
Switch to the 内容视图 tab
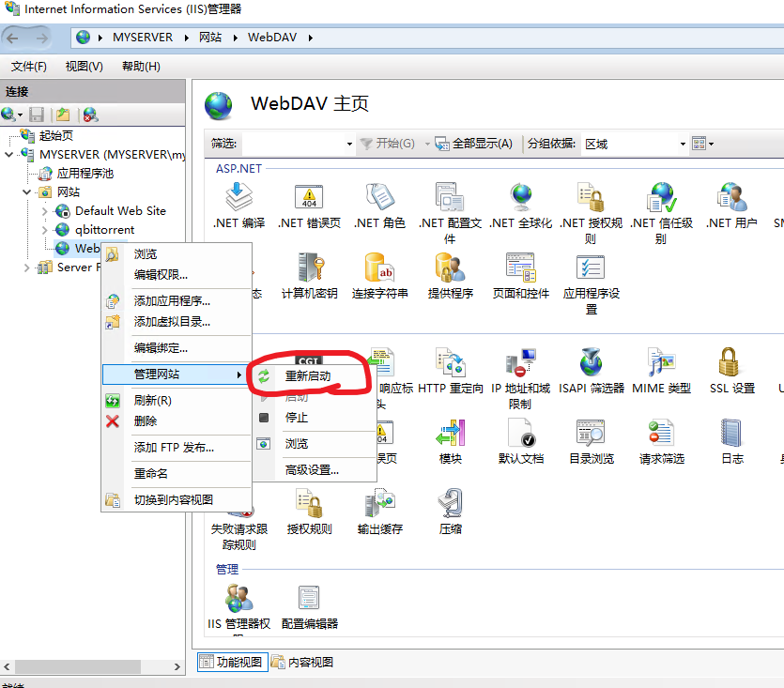[x=302, y=662]
